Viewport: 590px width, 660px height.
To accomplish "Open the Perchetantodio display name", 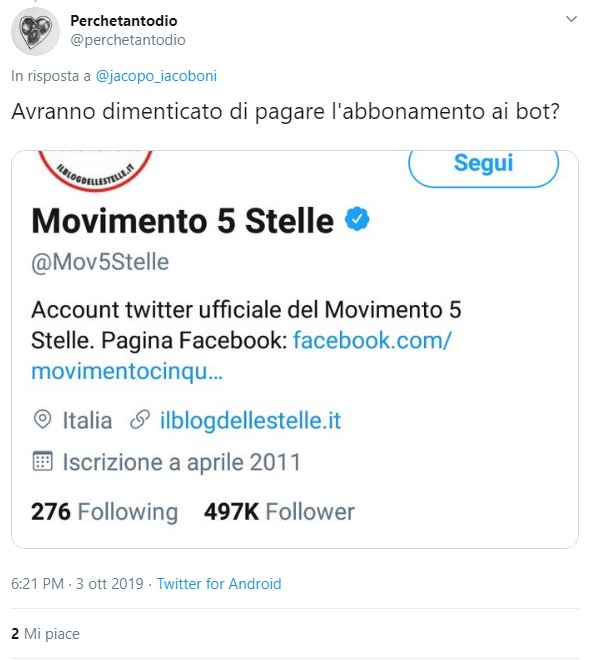I will [x=124, y=21].
